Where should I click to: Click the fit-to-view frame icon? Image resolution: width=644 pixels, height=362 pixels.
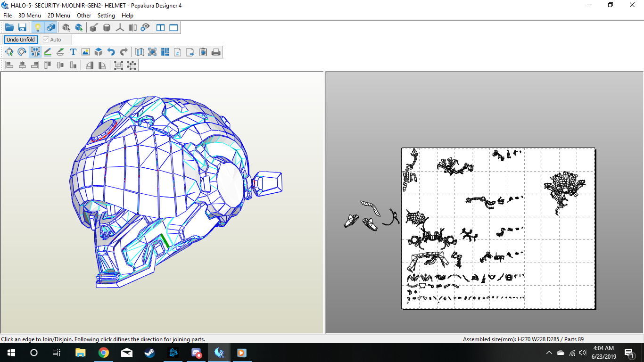point(152,52)
